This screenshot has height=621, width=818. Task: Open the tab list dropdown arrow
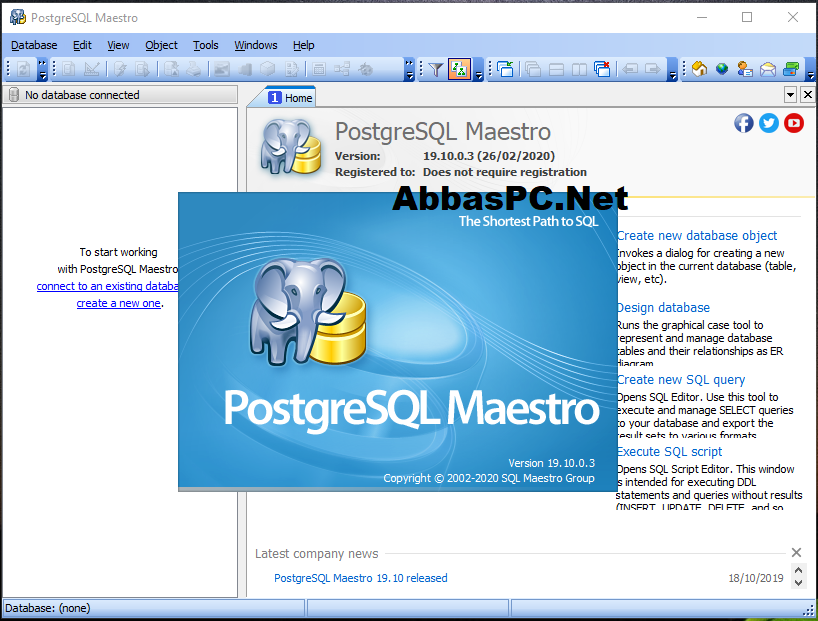pos(790,95)
